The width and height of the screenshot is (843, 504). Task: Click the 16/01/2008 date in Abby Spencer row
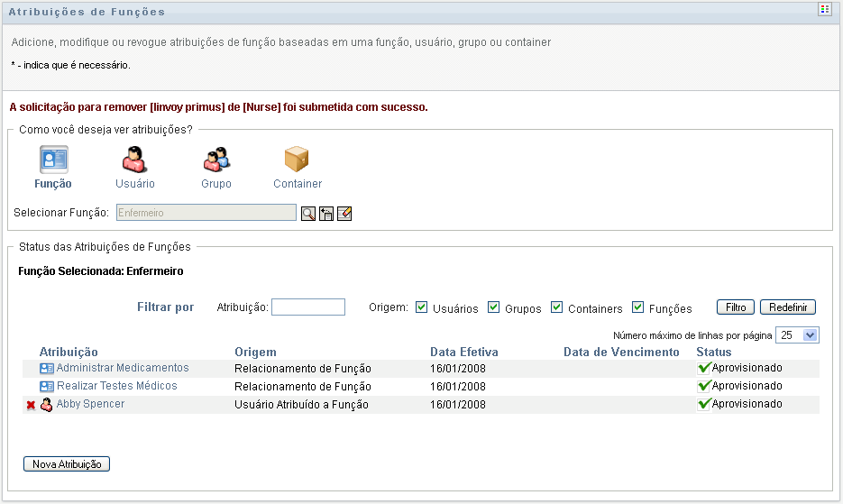point(457,405)
